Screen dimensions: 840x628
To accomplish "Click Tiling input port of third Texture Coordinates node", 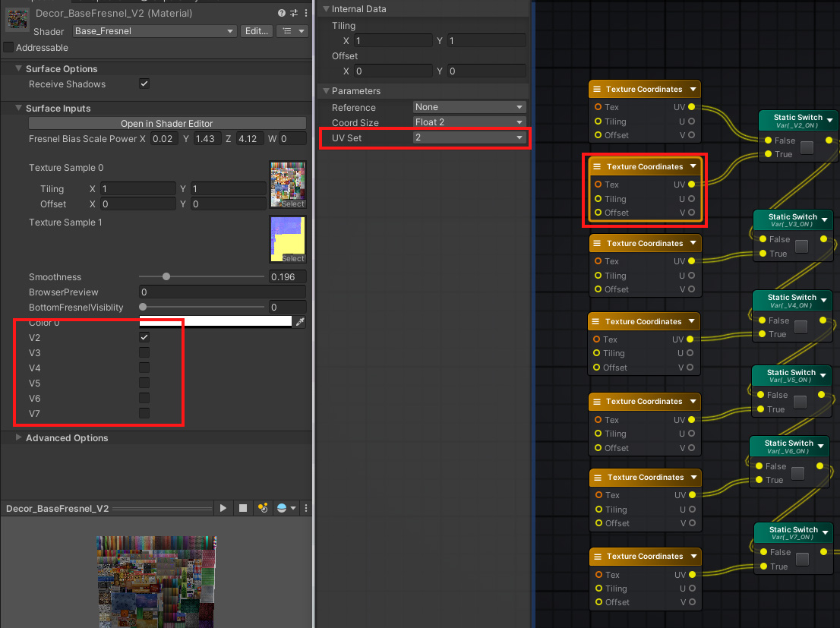I will pyautogui.click(x=598, y=276).
